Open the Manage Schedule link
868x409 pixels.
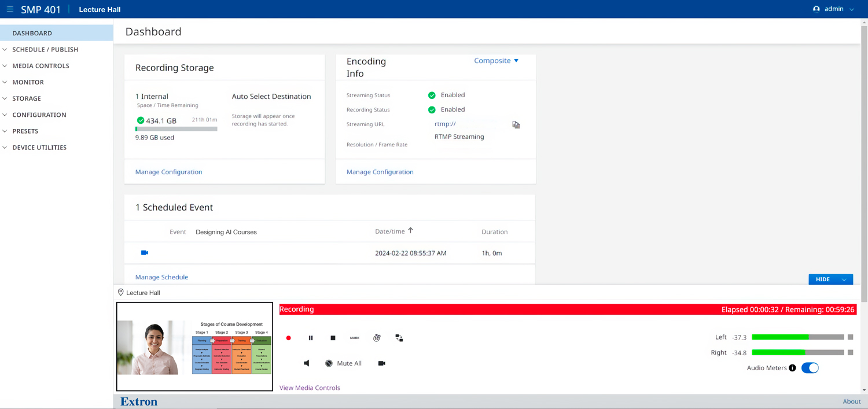[x=161, y=277]
